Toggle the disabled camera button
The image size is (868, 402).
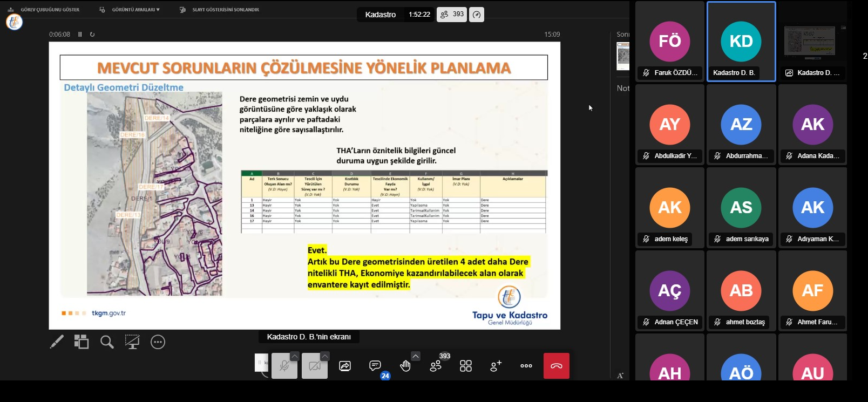tap(314, 366)
